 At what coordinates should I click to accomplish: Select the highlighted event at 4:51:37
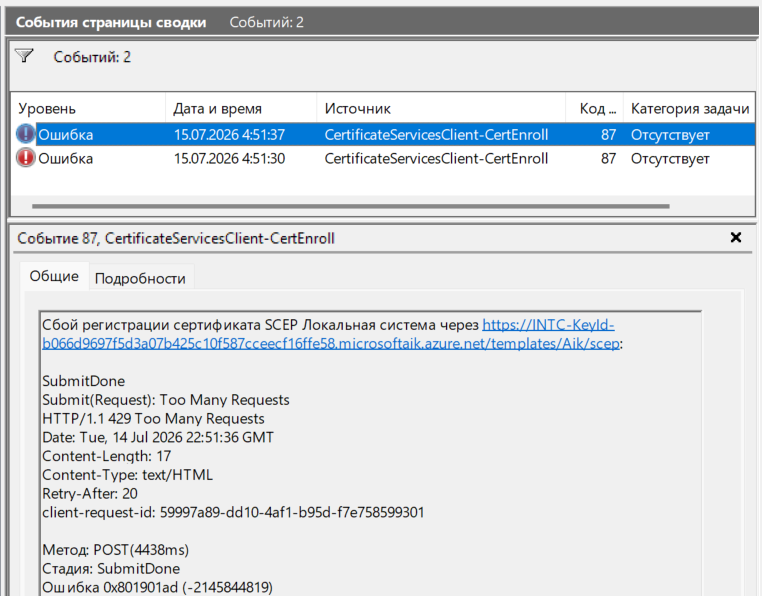383,135
